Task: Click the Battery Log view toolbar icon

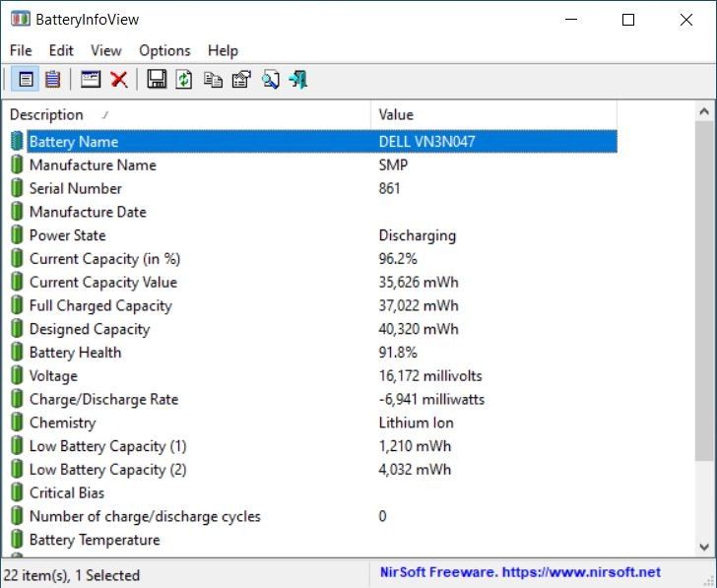Action: (52, 80)
